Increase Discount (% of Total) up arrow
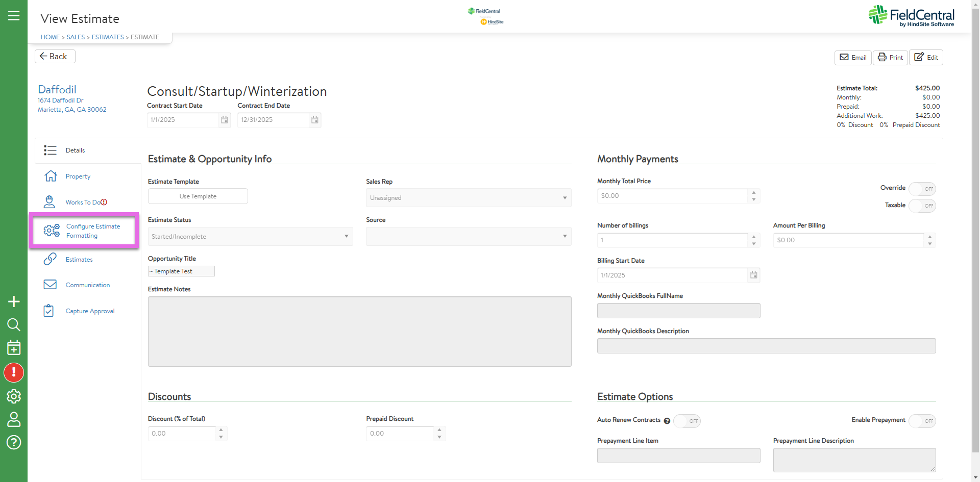Image resolution: width=980 pixels, height=482 pixels. point(221,430)
